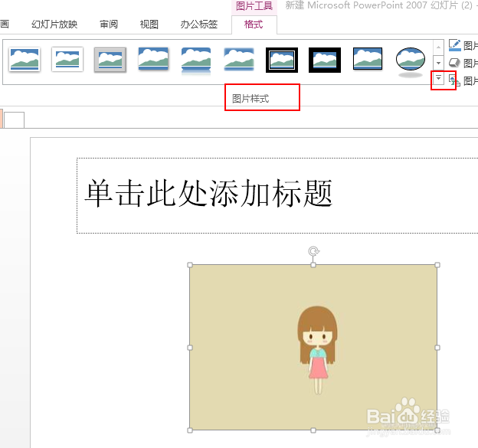This screenshot has width=478, height=448.
Task: Apply the simple white frame picture style
Action: (x=25, y=60)
